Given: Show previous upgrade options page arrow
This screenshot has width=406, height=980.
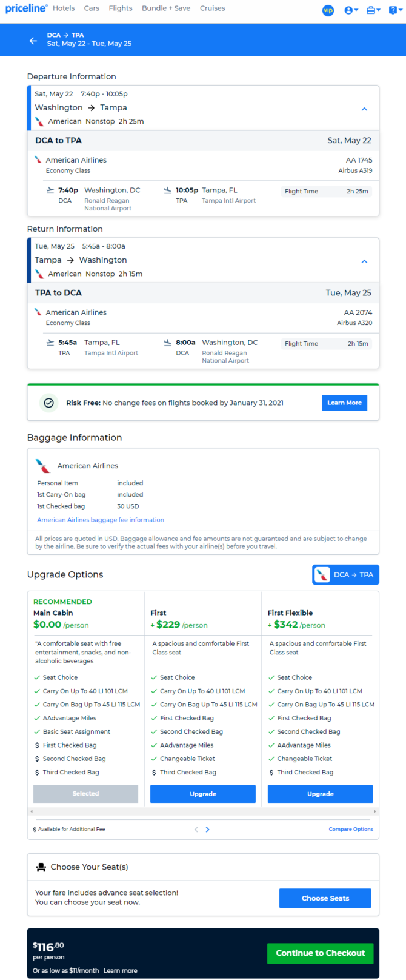Looking at the screenshot, I should (196, 829).
